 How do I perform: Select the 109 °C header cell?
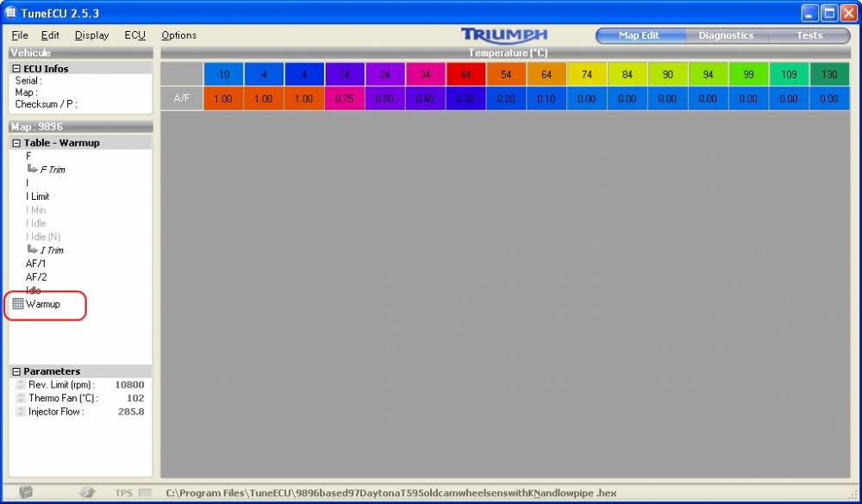tap(789, 74)
